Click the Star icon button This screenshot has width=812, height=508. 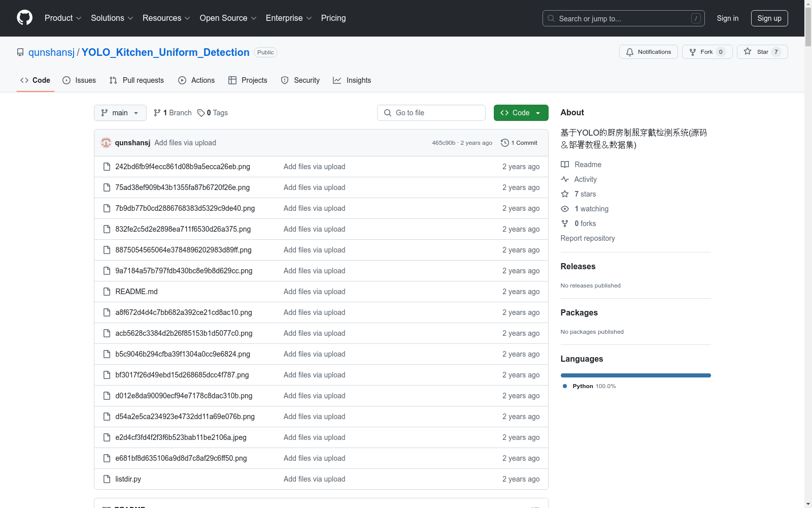[x=748, y=51]
